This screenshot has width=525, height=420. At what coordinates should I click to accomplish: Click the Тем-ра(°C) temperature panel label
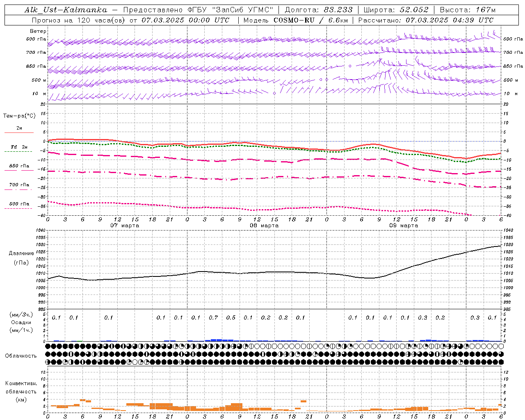[x=19, y=116]
